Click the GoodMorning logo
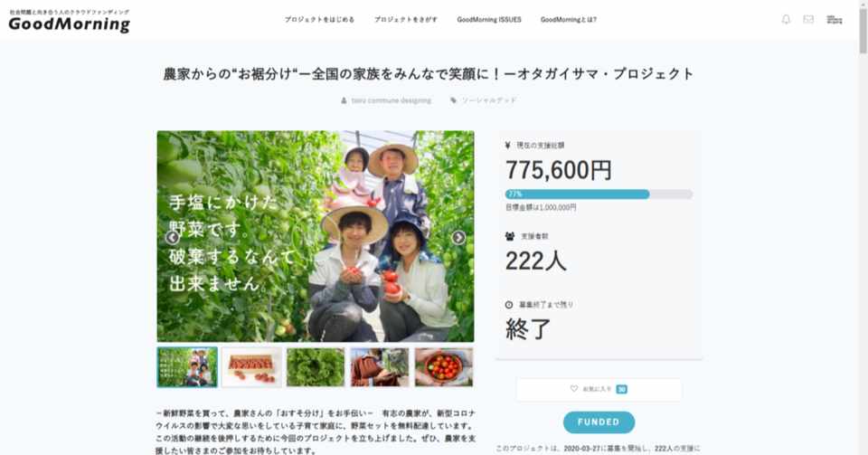868x455 pixels. tap(70, 21)
